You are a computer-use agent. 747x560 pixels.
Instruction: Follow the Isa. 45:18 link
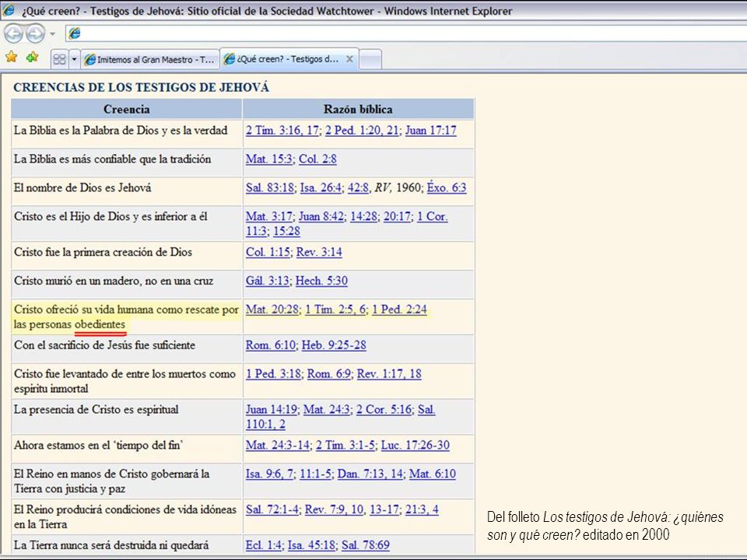click(x=311, y=544)
